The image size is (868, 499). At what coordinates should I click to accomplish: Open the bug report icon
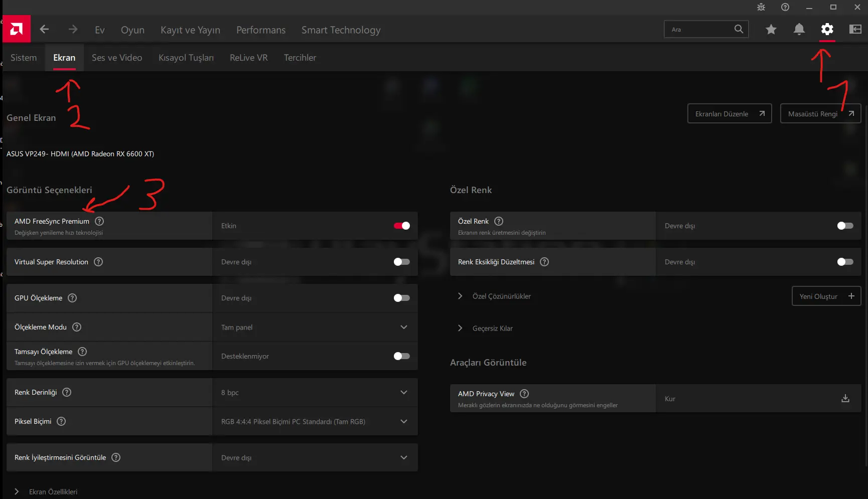(761, 7)
